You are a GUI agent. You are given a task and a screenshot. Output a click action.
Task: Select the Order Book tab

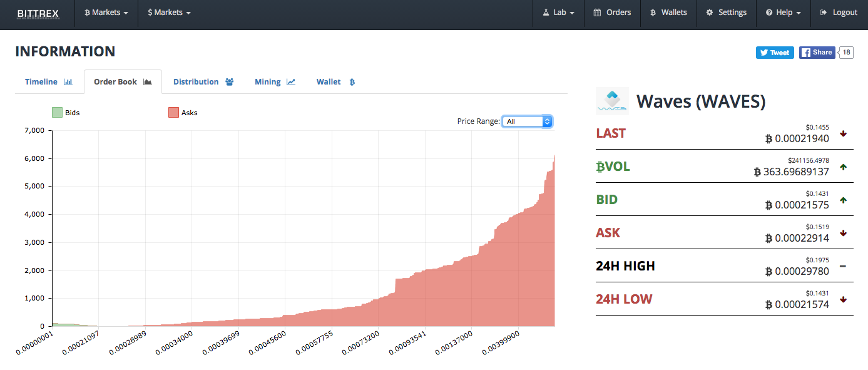pos(123,82)
